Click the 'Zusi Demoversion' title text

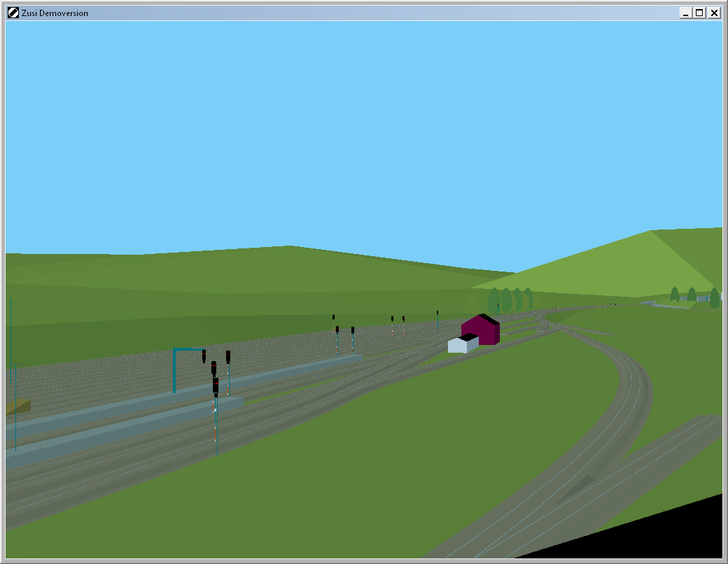[x=55, y=13]
